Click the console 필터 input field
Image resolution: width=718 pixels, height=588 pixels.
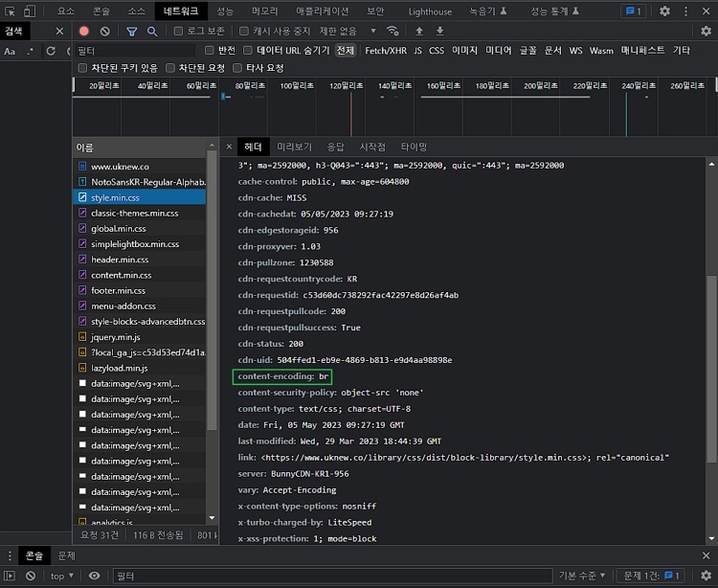click(333, 576)
